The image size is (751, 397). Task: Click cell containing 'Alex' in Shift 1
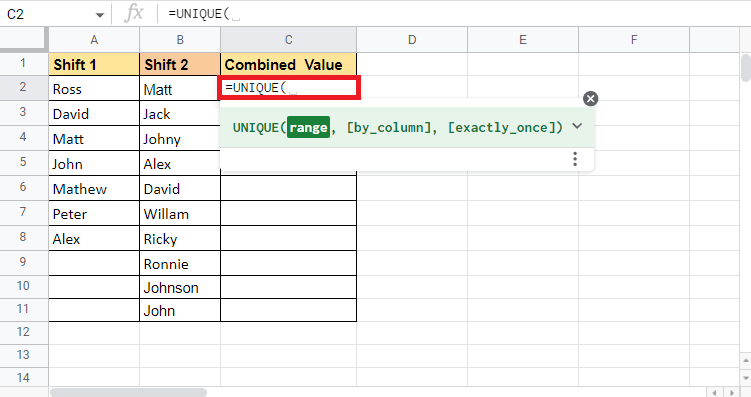(94, 238)
